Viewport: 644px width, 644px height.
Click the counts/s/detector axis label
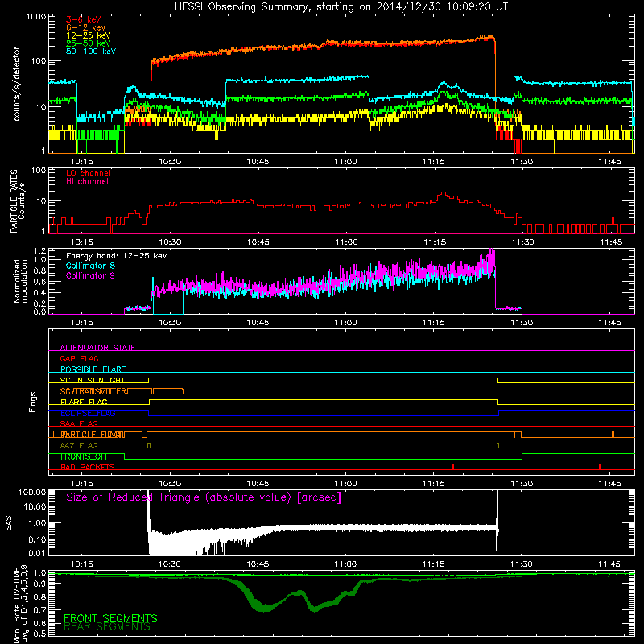tap(16, 84)
